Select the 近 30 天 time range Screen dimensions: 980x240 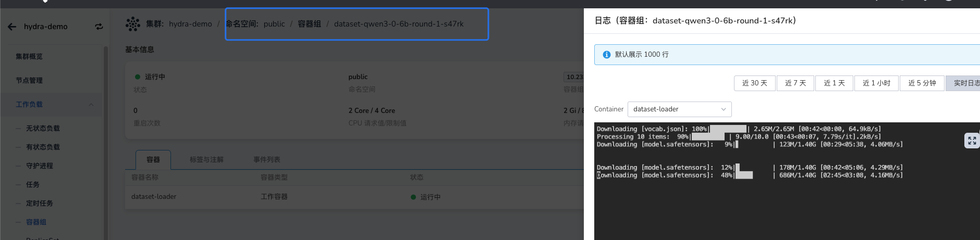coord(754,83)
